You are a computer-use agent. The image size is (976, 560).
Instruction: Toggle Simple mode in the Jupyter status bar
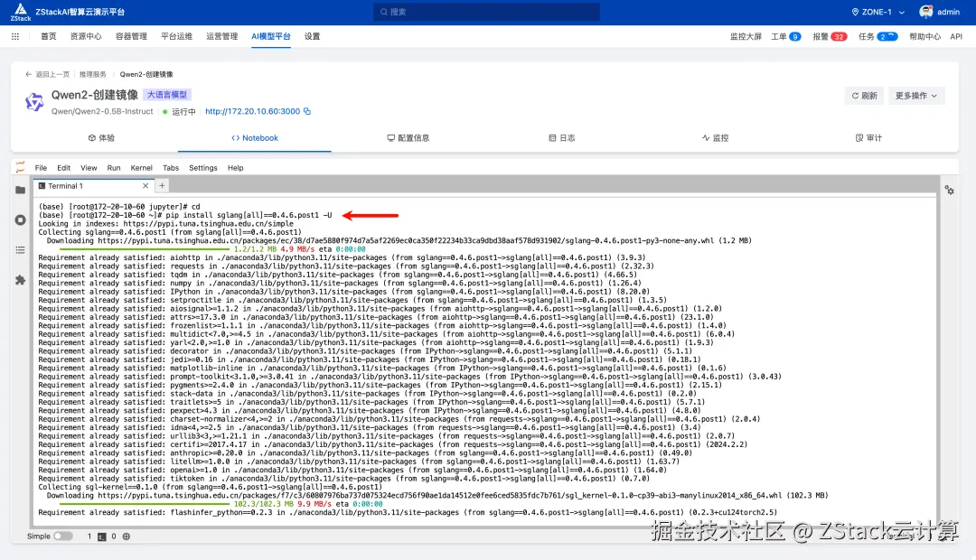[62, 535]
